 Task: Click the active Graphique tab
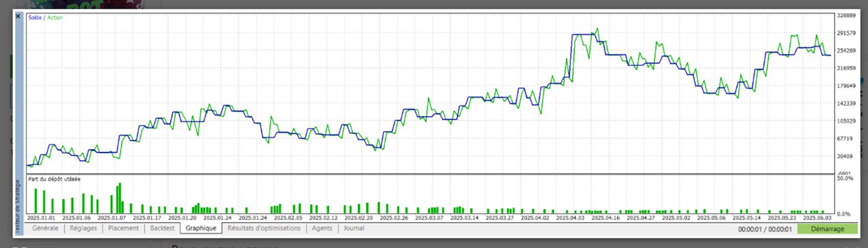pos(201,229)
